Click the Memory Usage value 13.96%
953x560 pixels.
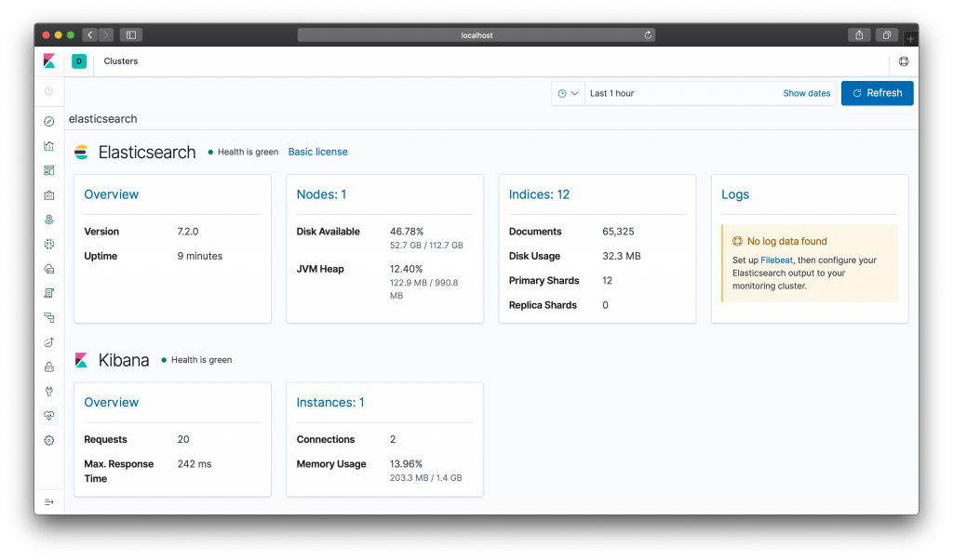406,464
